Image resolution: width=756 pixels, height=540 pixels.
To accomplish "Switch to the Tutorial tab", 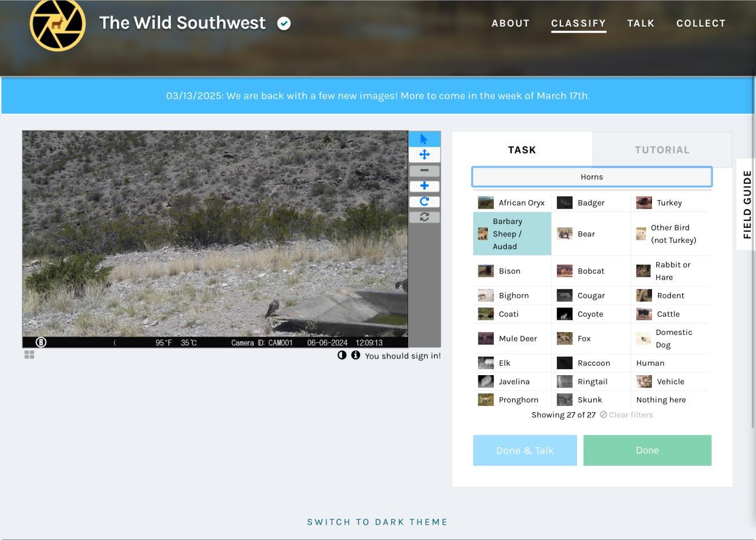I will point(661,150).
